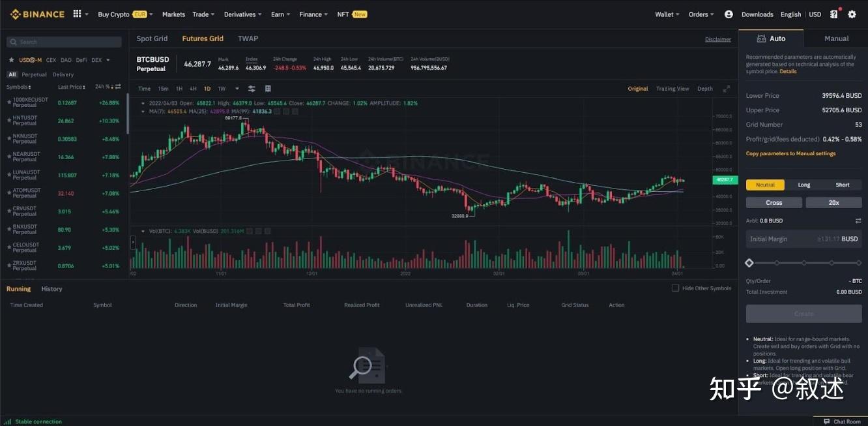Screen dimensions: 868x426
Task: Set margin slider to the midpoint marker
Action: (x=804, y=263)
